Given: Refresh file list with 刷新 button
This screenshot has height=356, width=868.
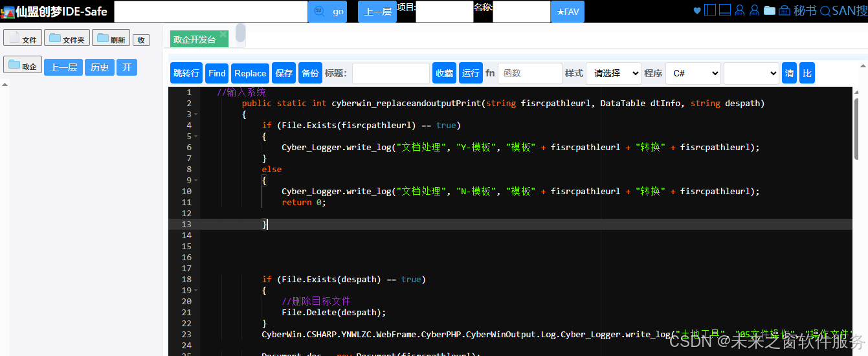Looking at the screenshot, I should (111, 38).
